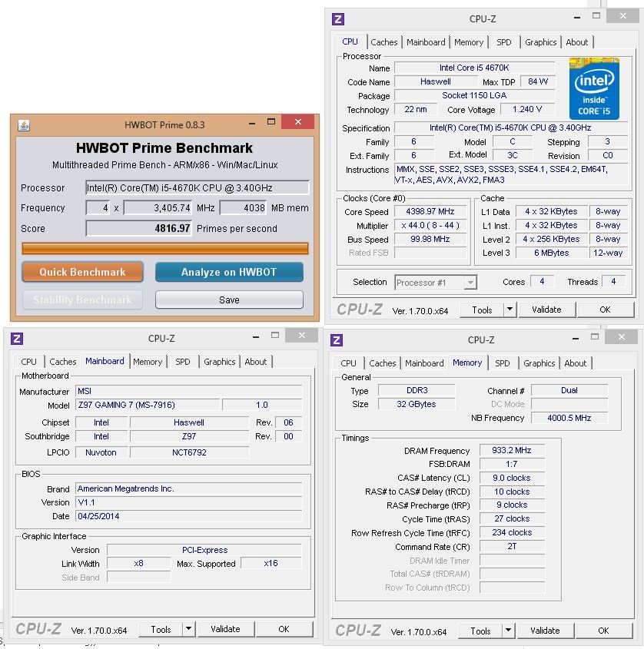This screenshot has height=649, width=644.
Task: Expand Tools dropdown arrow in CPU window
Action: click(510, 310)
